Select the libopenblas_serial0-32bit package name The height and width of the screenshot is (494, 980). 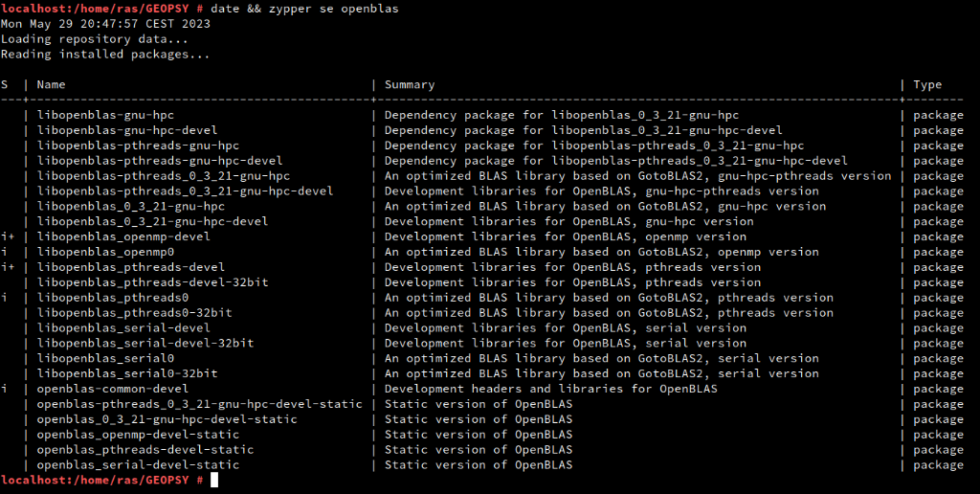click(127, 373)
